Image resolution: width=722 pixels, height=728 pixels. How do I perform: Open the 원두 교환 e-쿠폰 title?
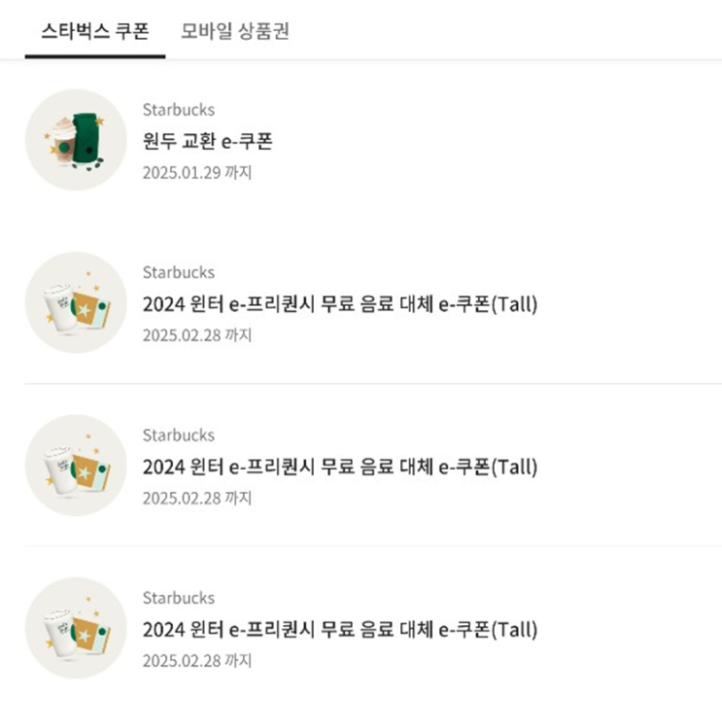207,141
